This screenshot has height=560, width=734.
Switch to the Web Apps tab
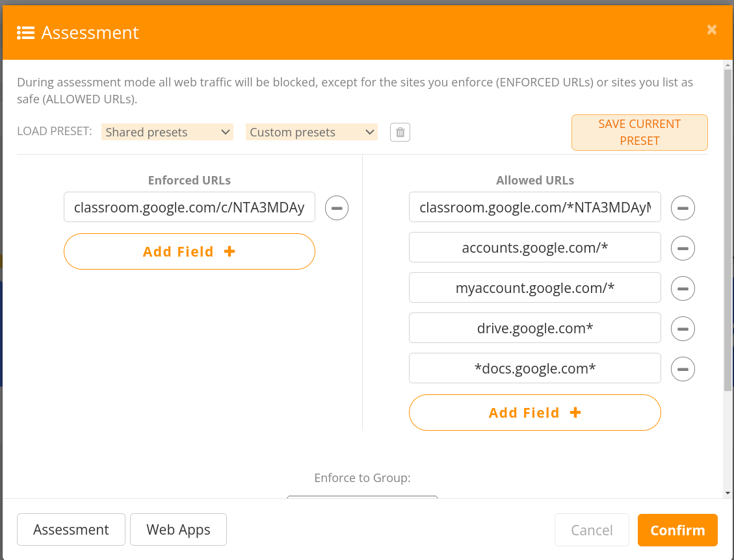(178, 529)
